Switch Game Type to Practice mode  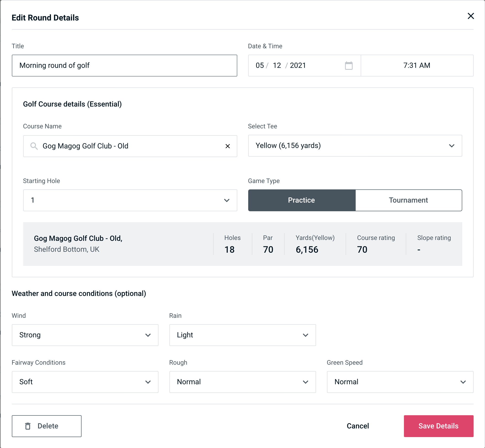coord(302,200)
